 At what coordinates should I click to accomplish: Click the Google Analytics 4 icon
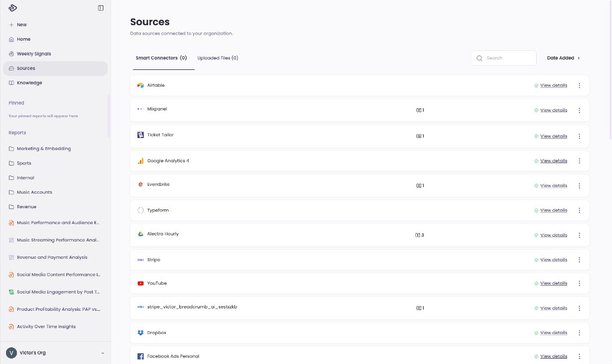click(140, 161)
